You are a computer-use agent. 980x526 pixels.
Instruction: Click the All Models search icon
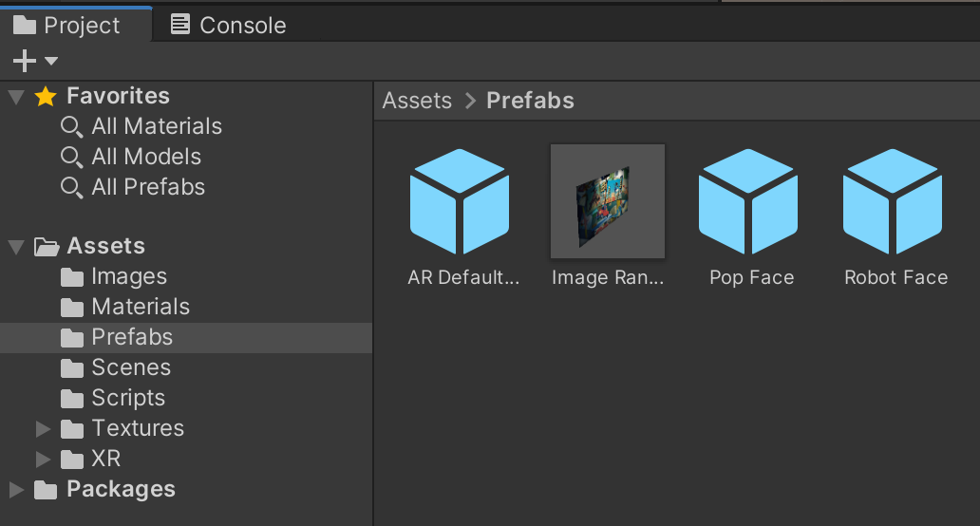72,158
